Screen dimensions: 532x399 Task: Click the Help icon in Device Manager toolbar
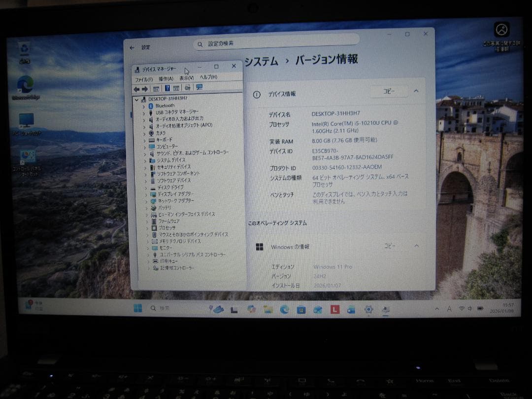click(x=167, y=88)
